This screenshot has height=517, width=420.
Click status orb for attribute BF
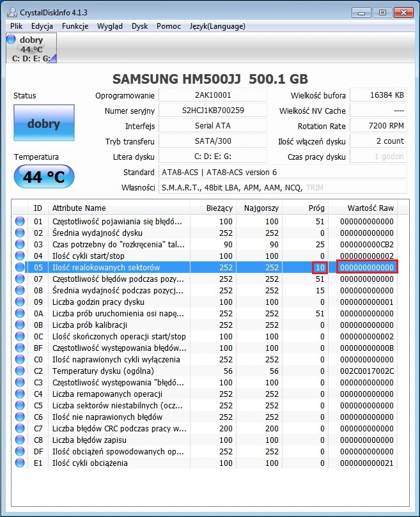[20, 348]
